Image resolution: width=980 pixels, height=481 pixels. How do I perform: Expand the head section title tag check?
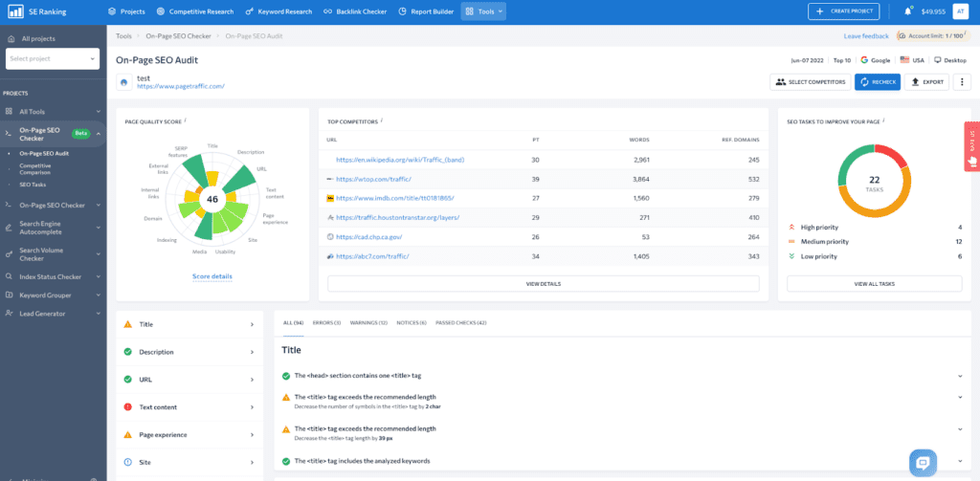point(960,376)
